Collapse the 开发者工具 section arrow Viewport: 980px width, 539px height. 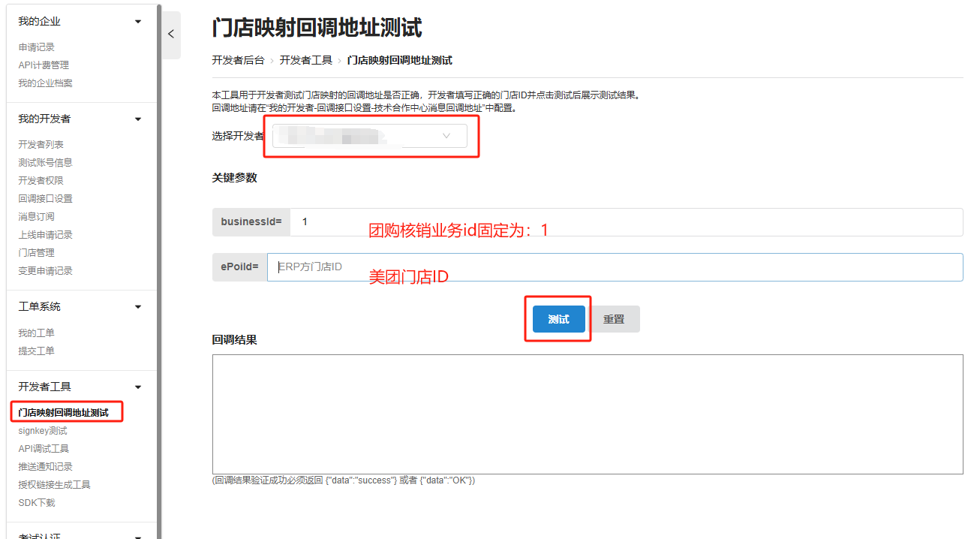point(138,387)
